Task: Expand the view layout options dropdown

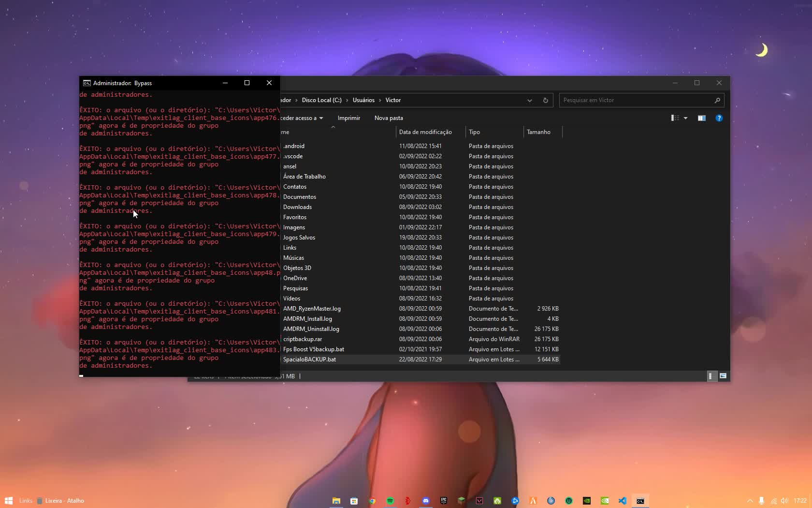Action: click(685, 118)
